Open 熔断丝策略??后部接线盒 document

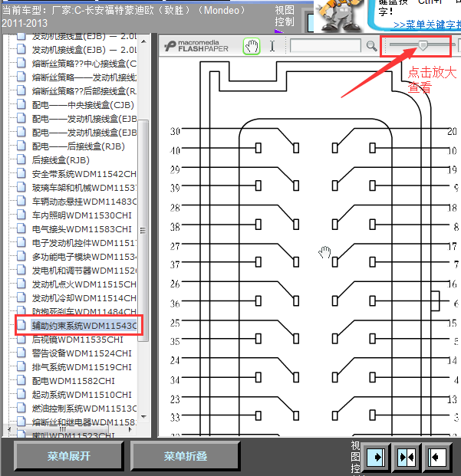pos(84,91)
